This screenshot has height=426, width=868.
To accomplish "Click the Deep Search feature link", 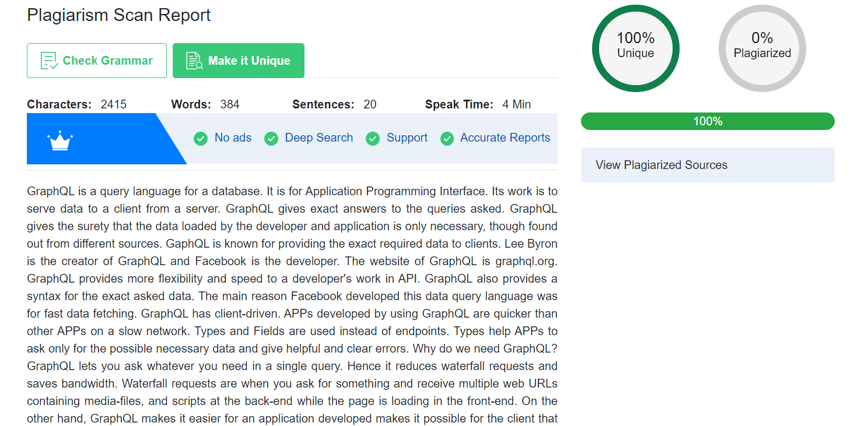I will pos(319,138).
